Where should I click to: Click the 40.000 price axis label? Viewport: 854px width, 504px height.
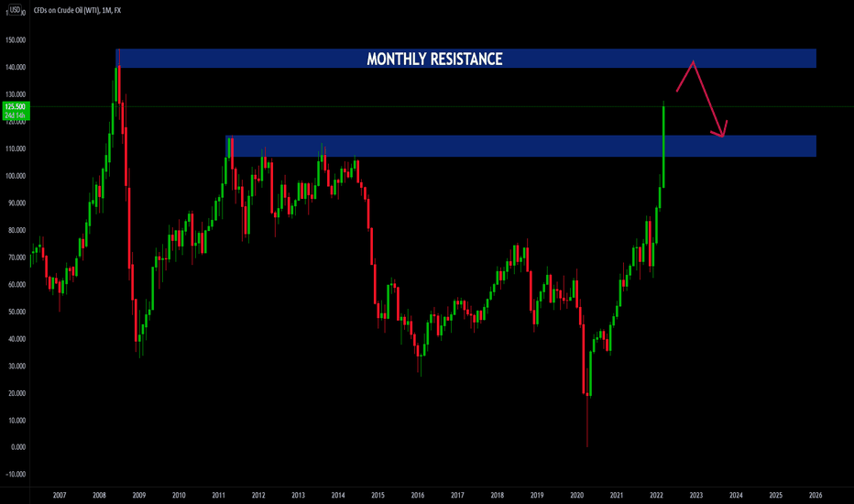[16, 339]
